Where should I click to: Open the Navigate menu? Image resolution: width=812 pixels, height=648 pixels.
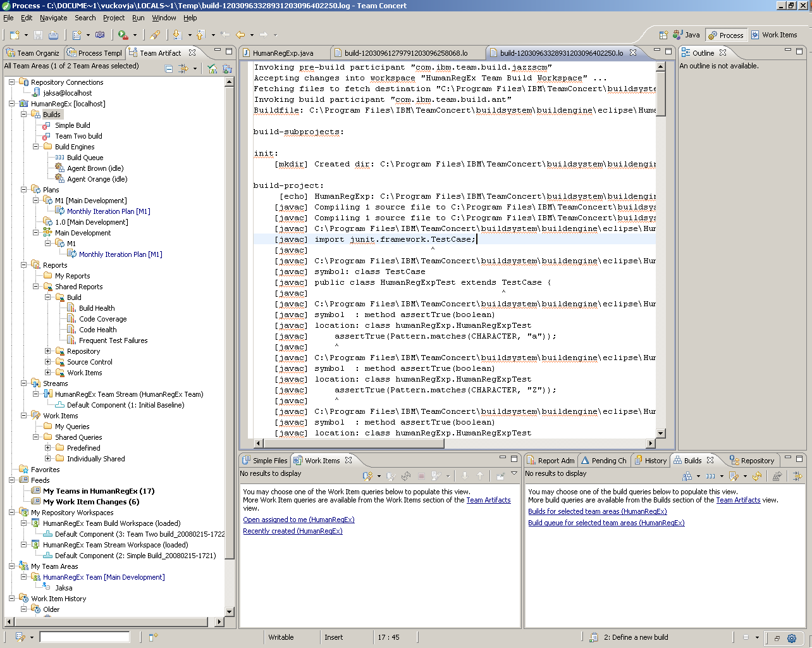click(53, 18)
